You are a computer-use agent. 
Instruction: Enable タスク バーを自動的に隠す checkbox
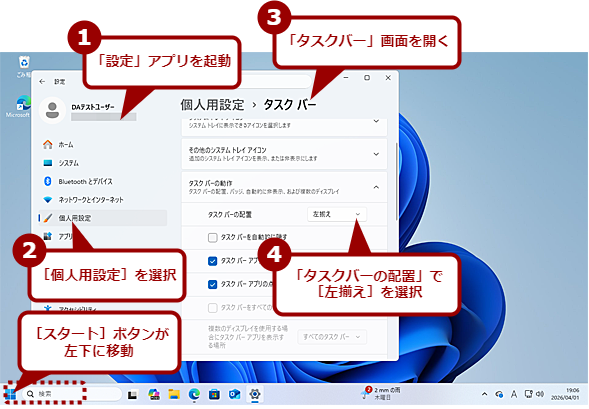tap(213, 238)
